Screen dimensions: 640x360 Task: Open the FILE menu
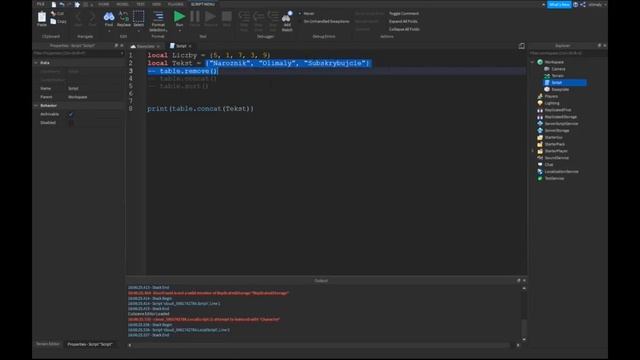(x=40, y=4)
